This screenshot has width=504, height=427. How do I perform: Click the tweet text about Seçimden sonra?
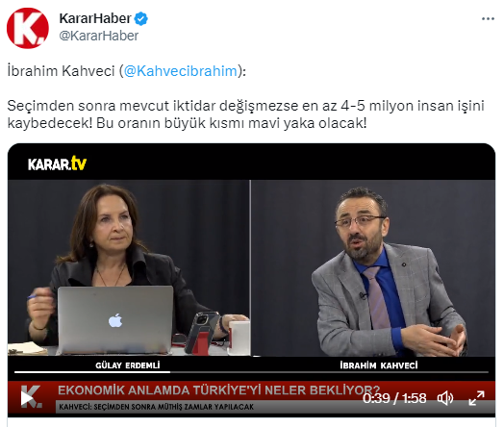[x=245, y=114]
